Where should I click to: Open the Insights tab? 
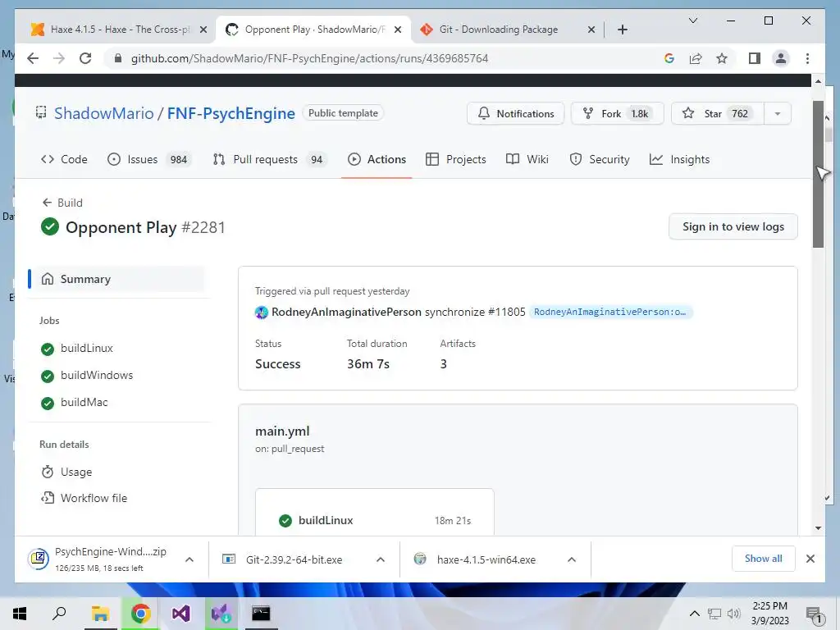pyautogui.click(x=679, y=159)
